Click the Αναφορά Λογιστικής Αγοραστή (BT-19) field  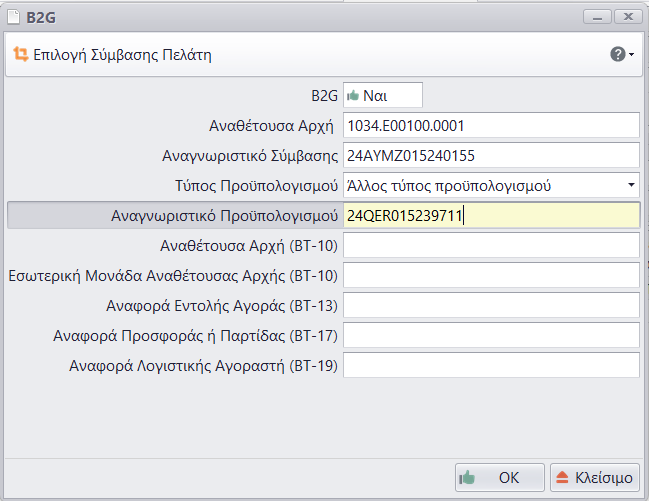tap(490, 365)
